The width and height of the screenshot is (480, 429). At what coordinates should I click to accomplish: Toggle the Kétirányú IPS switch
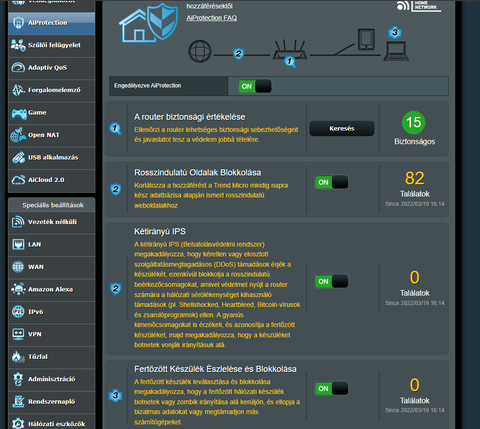tap(332, 281)
